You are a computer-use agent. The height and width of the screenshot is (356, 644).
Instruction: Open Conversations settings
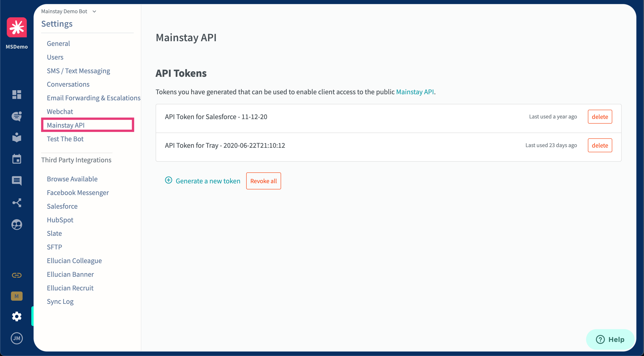[x=68, y=84]
